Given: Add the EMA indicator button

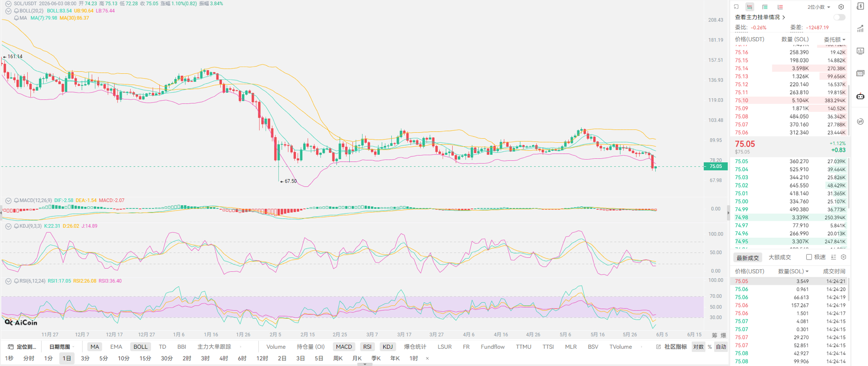Looking at the screenshot, I should [116, 347].
